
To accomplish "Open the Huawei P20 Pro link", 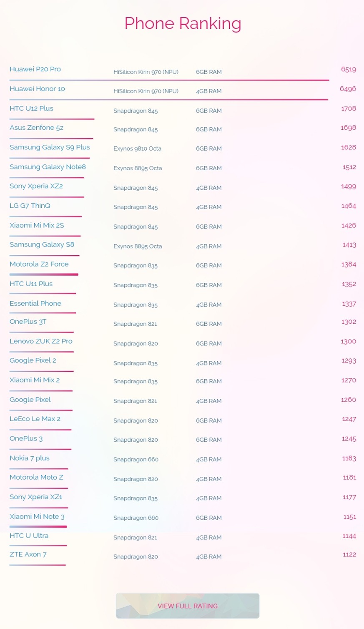I will (35, 69).
